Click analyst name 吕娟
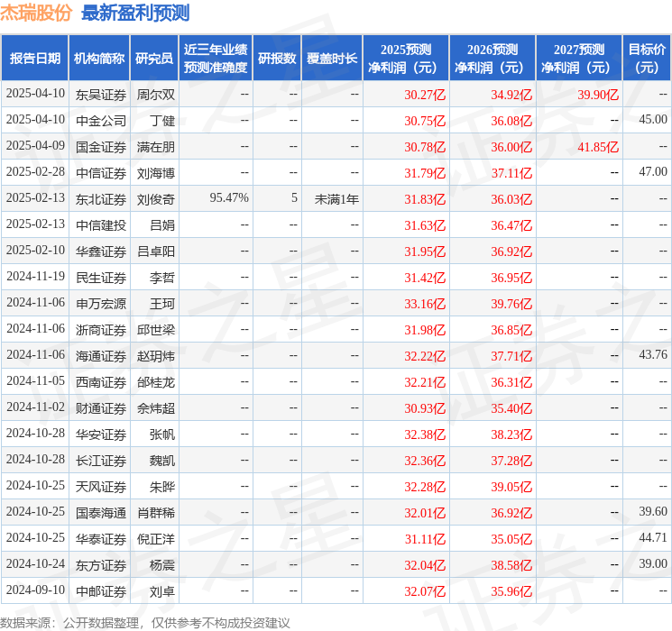Screen dimensions: 672x631 click(162, 225)
